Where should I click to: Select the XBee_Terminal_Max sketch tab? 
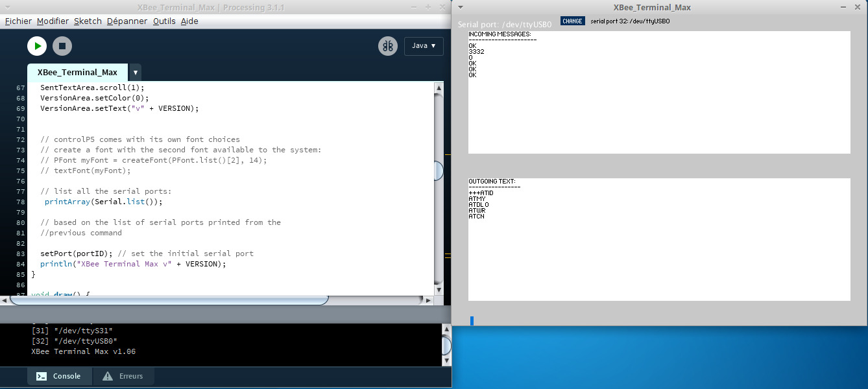(77, 72)
